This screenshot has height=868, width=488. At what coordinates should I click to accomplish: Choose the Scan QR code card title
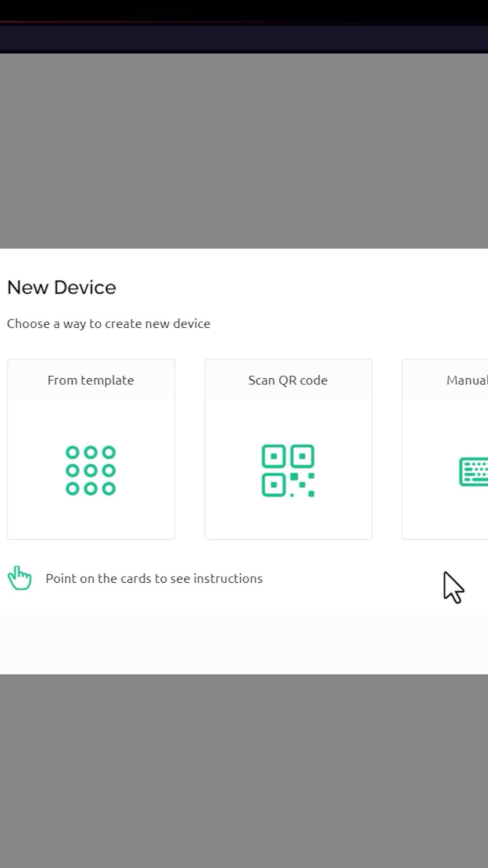(288, 380)
